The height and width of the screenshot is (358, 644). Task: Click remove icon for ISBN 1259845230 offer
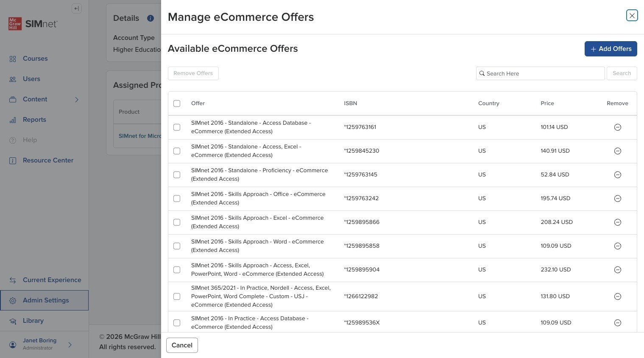618,151
